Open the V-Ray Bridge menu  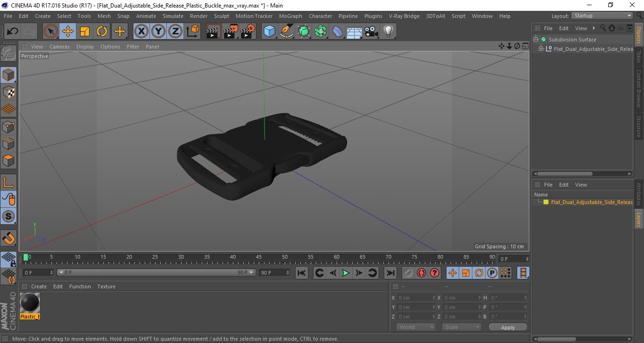tap(404, 16)
